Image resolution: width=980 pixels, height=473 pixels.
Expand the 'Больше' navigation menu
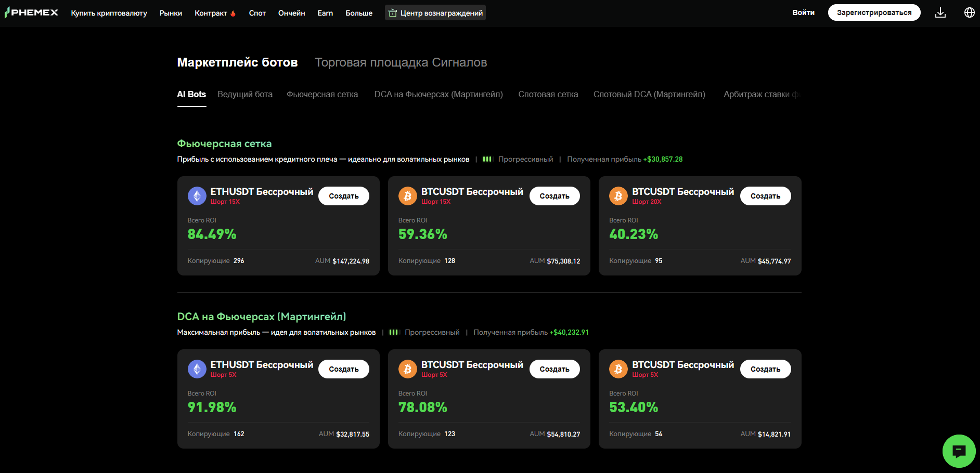[358, 13]
